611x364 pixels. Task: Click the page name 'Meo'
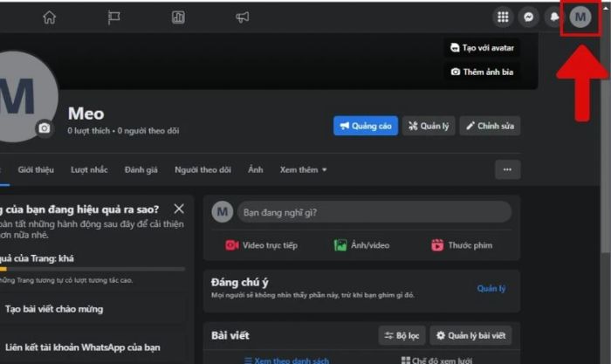(x=86, y=113)
